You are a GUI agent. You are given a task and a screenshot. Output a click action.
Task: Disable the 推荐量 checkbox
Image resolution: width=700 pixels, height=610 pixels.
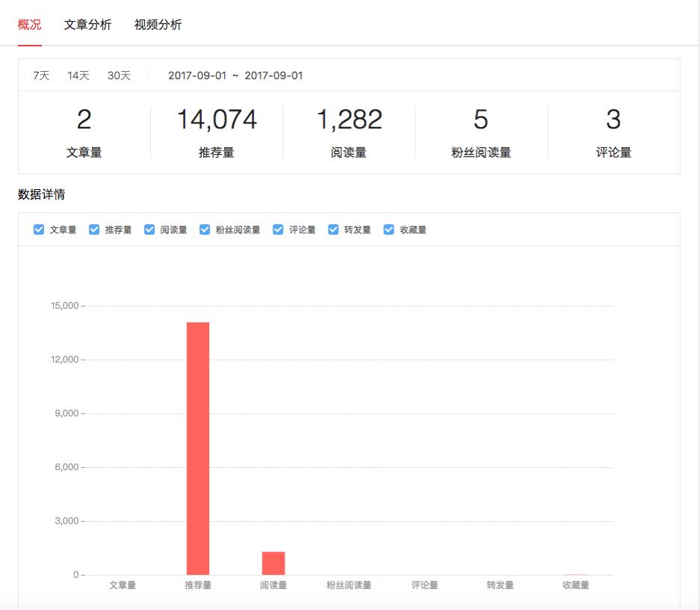(94, 229)
